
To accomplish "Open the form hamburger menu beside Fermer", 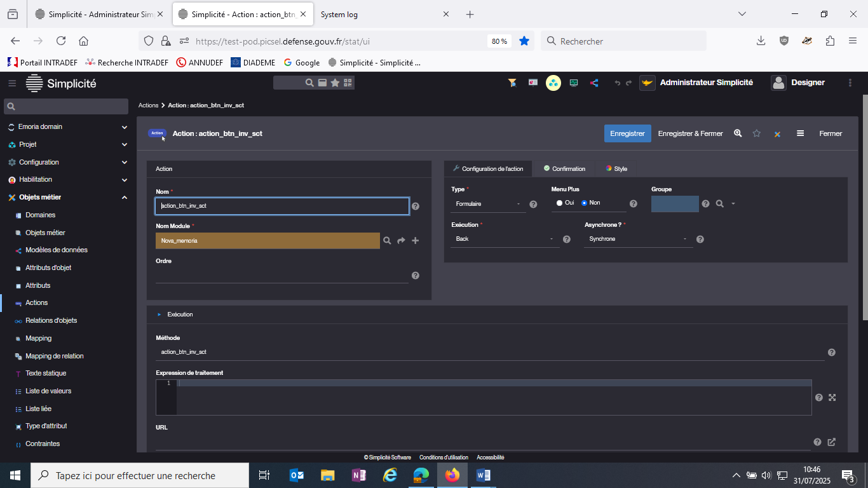I will coord(801,133).
